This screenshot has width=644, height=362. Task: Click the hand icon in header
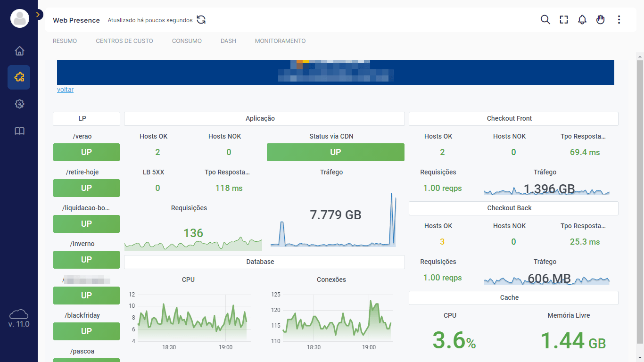point(600,20)
